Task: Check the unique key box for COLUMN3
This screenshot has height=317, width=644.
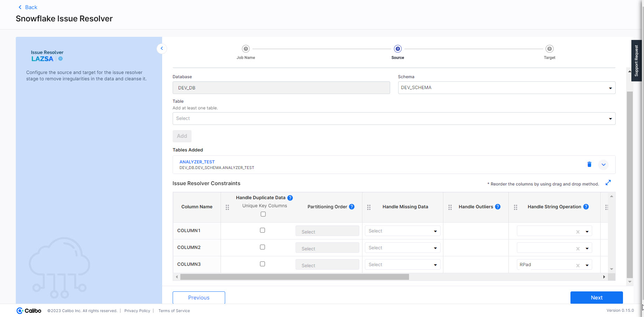Action: click(x=262, y=264)
